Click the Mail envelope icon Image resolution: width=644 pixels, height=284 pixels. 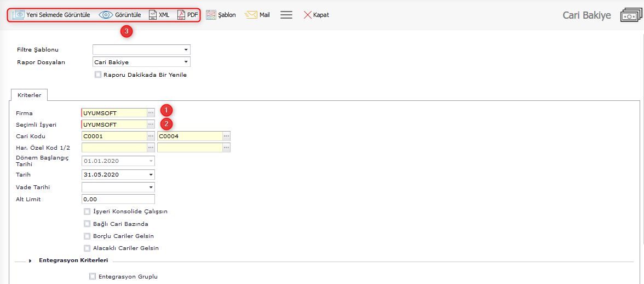pos(251,15)
